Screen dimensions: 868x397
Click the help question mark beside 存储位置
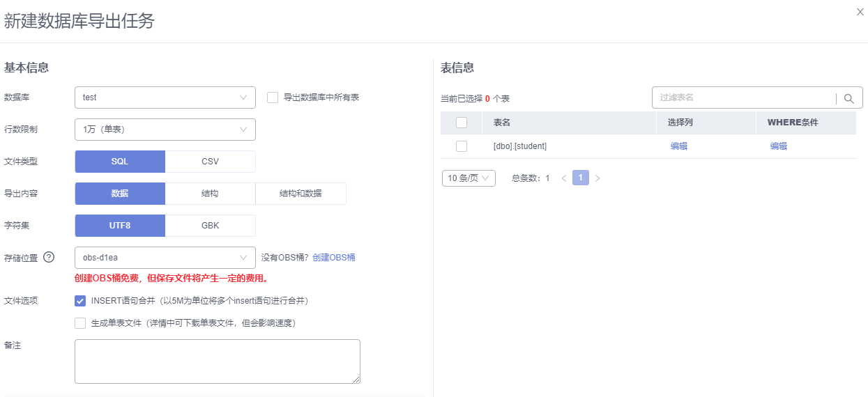coord(49,257)
